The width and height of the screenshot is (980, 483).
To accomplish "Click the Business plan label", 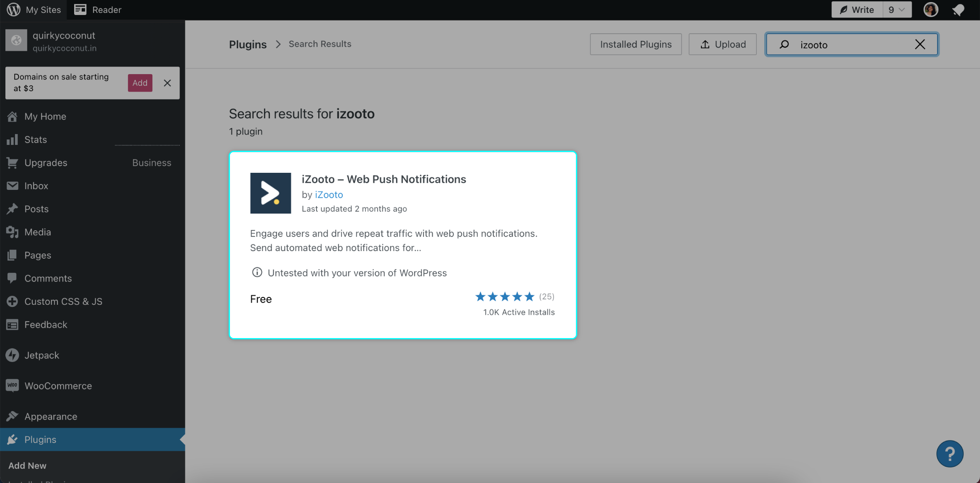I will (152, 163).
